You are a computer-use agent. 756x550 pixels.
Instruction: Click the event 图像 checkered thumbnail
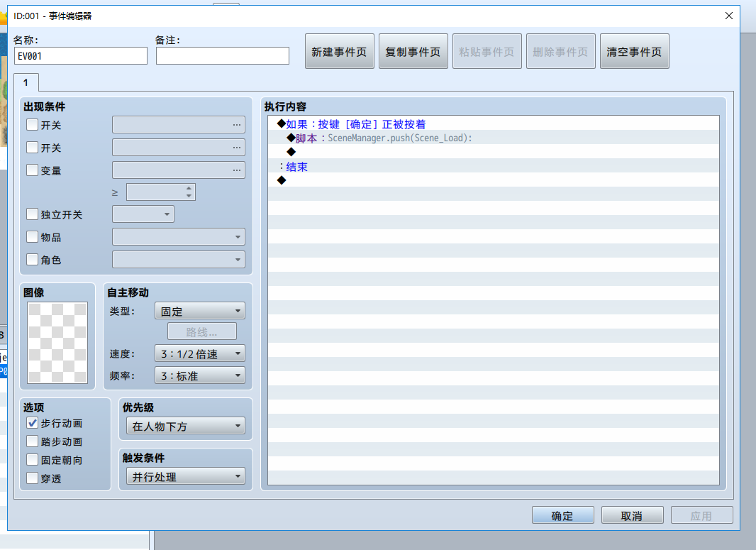pos(57,343)
